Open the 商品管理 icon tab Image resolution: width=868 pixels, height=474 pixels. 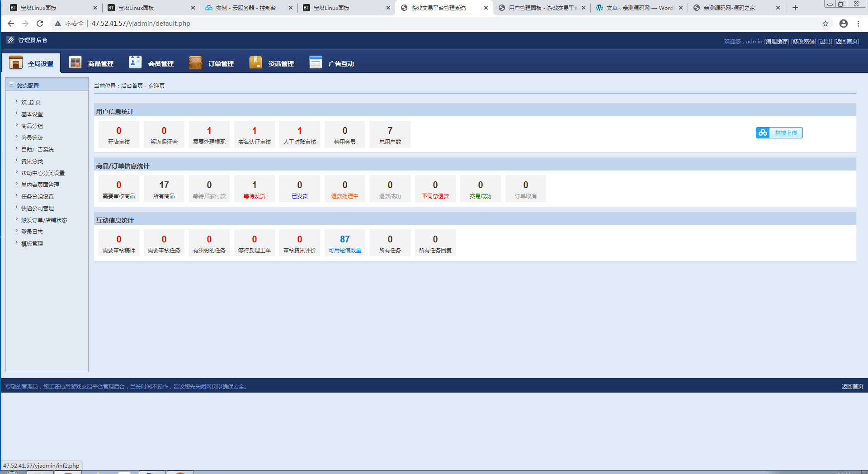tap(75, 62)
